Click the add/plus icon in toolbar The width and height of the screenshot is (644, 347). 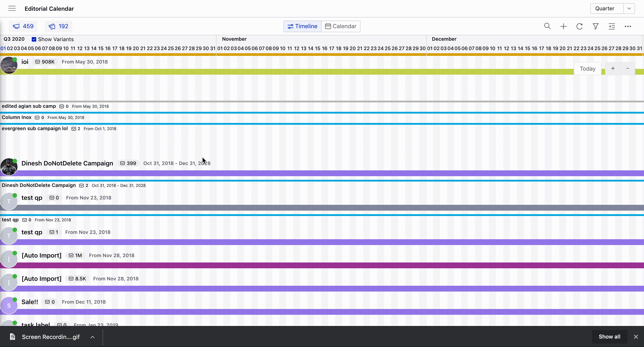point(563,27)
